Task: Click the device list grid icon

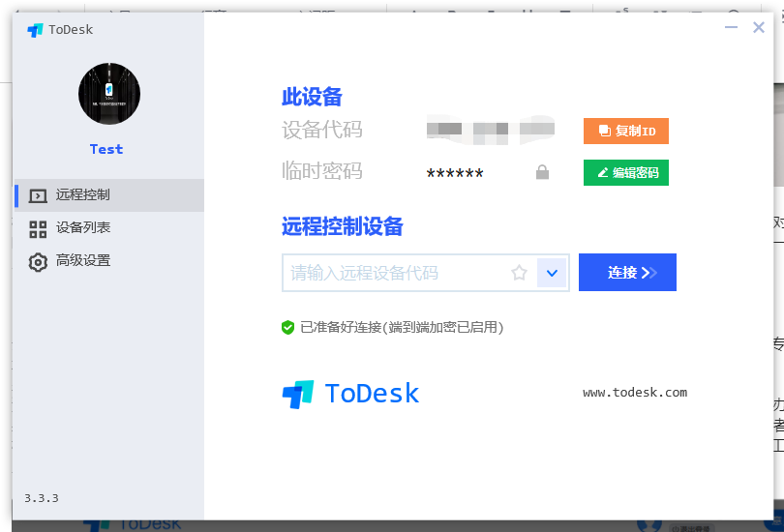Action: coord(38,229)
